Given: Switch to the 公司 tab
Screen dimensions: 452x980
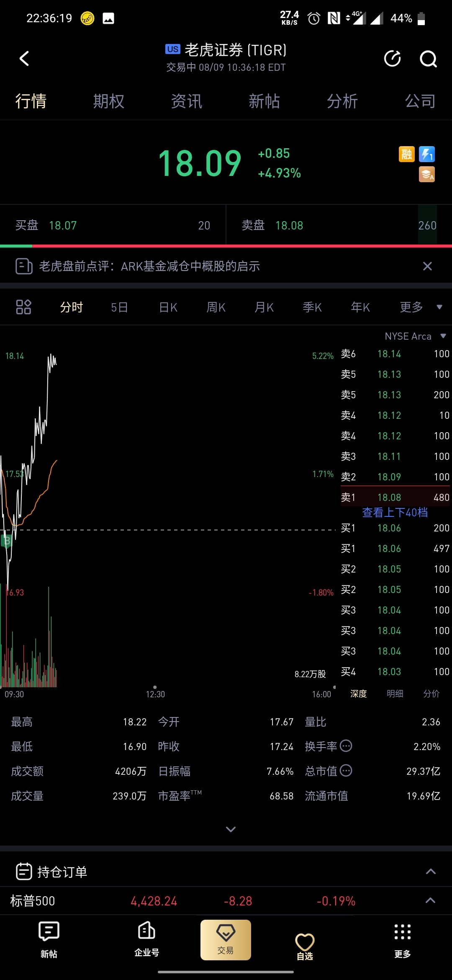Looking at the screenshot, I should click(x=420, y=101).
